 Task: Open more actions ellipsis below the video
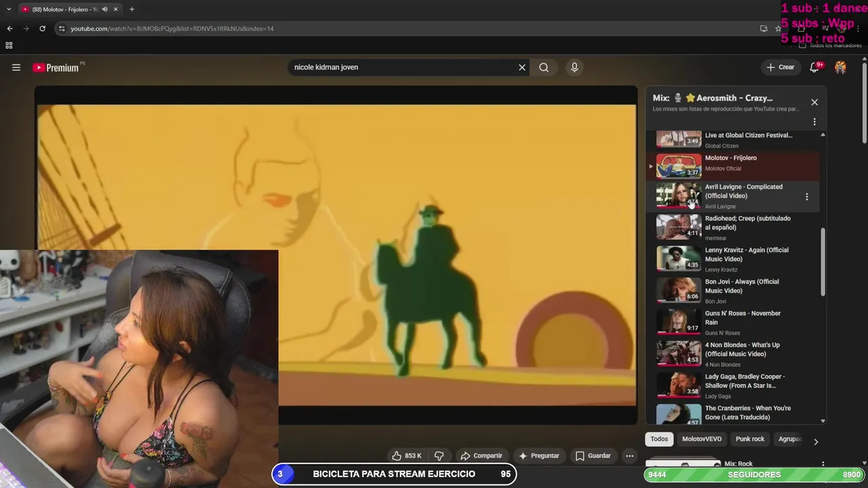click(x=630, y=456)
